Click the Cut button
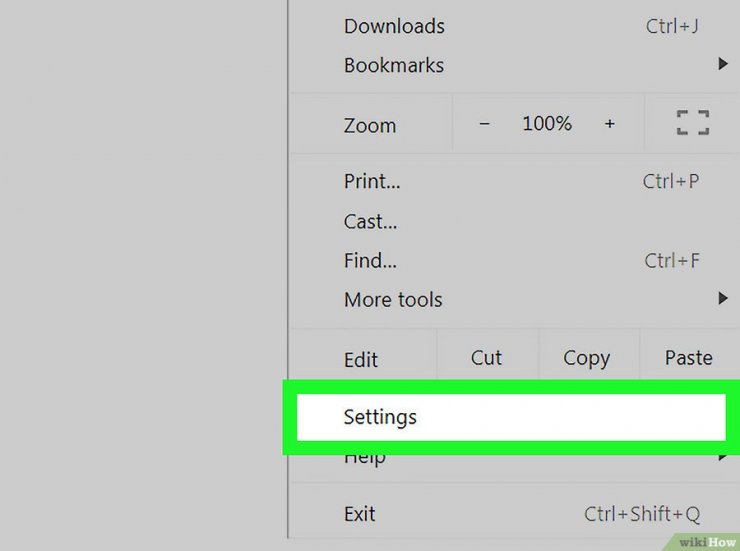Screen dimensions: 740x551 coord(487,358)
